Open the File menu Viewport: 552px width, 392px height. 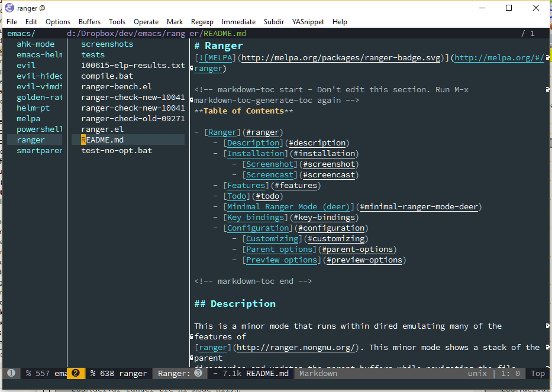12,22
